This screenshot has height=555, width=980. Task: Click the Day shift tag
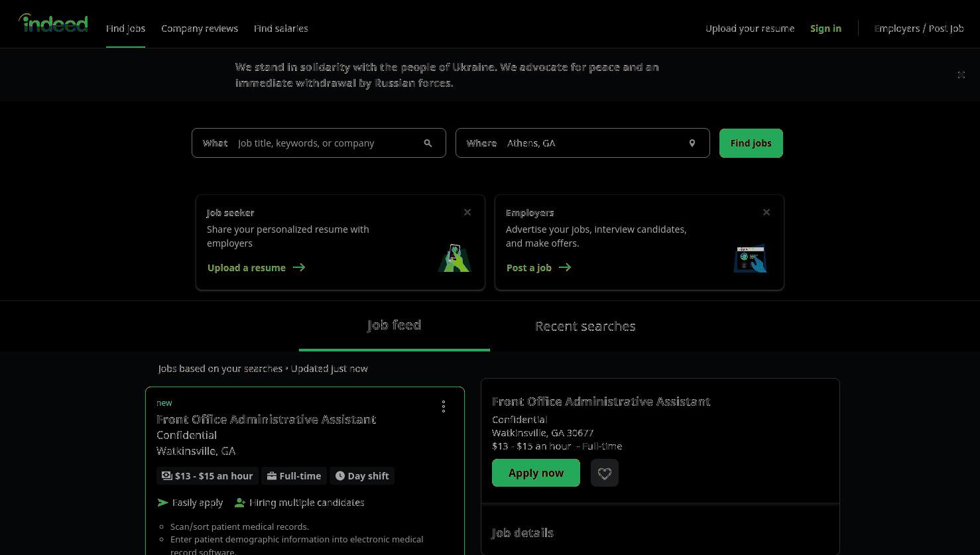click(362, 476)
